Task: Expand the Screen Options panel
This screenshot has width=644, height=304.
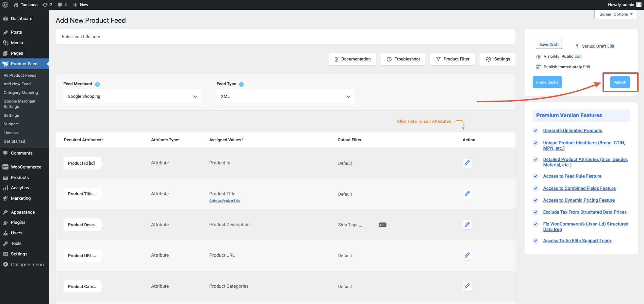Action: tap(616, 14)
